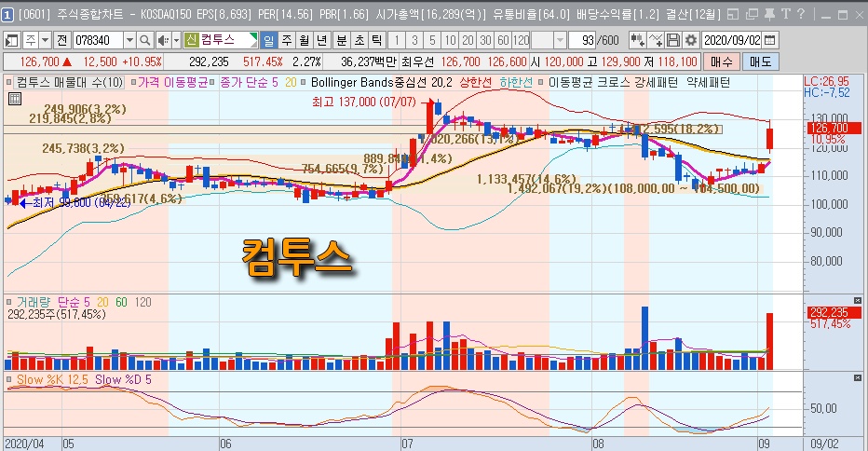Screen dimensions: 868x451
Task: Click the square marker before 이동평균 크로스
Action: (x=541, y=83)
